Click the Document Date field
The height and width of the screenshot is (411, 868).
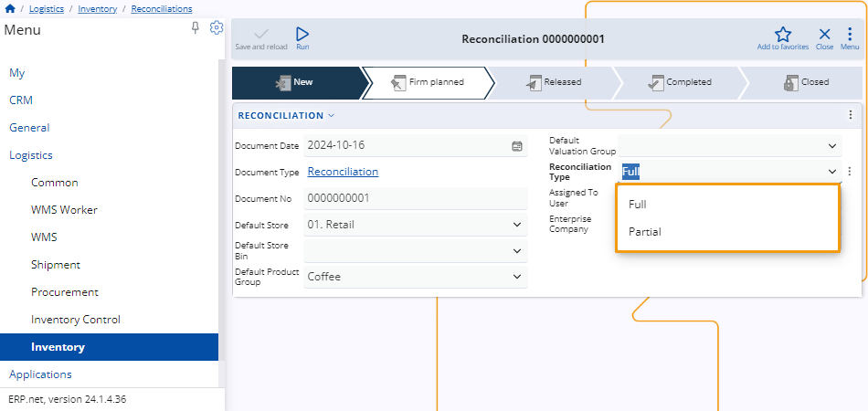[415, 146]
